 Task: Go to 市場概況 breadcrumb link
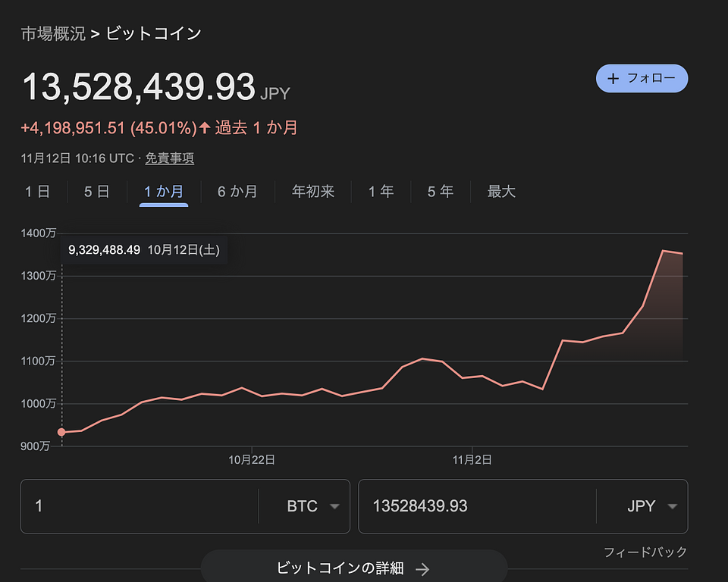pos(53,33)
